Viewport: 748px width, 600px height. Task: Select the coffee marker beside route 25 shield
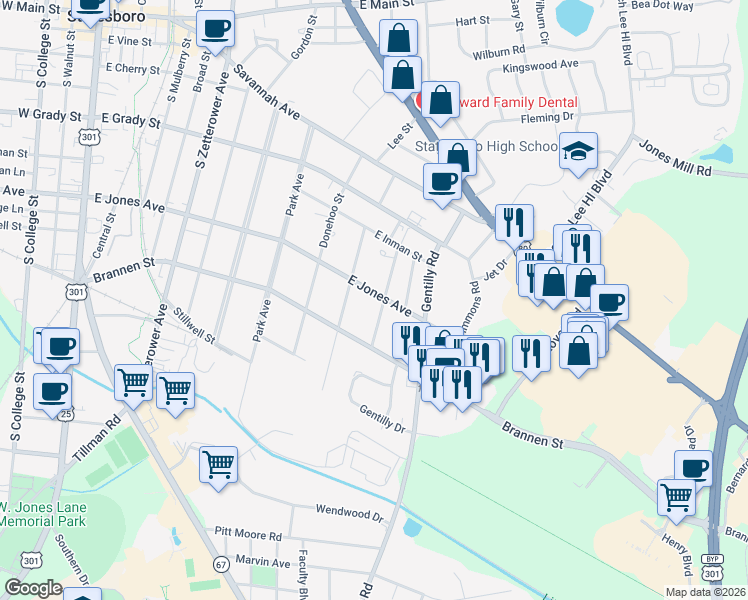pos(52,393)
